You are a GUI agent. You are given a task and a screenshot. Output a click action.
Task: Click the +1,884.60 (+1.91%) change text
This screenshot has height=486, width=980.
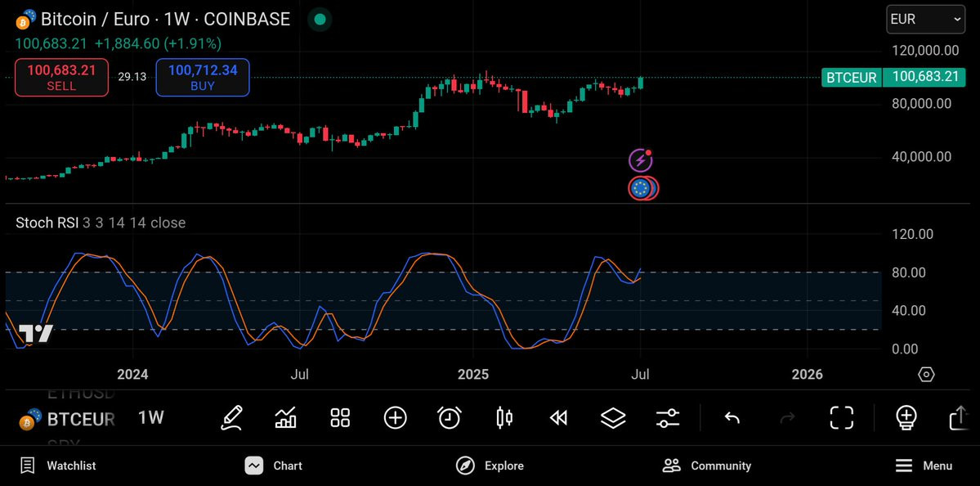(158, 44)
